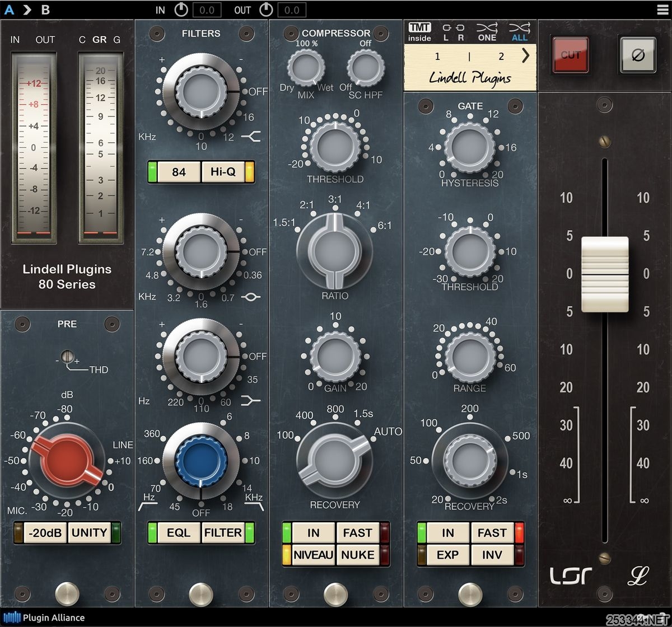This screenshot has height=627, width=672.
Task: Click the IN gain value field
Action: (x=207, y=10)
